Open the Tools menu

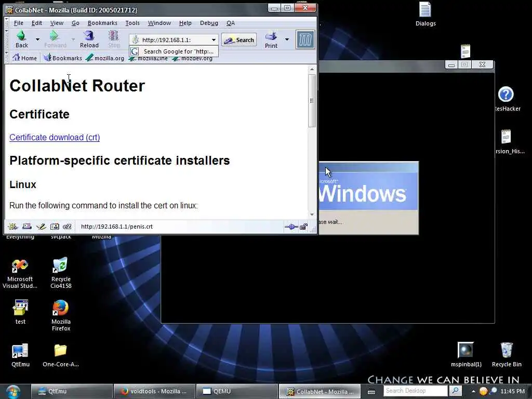coord(132,23)
